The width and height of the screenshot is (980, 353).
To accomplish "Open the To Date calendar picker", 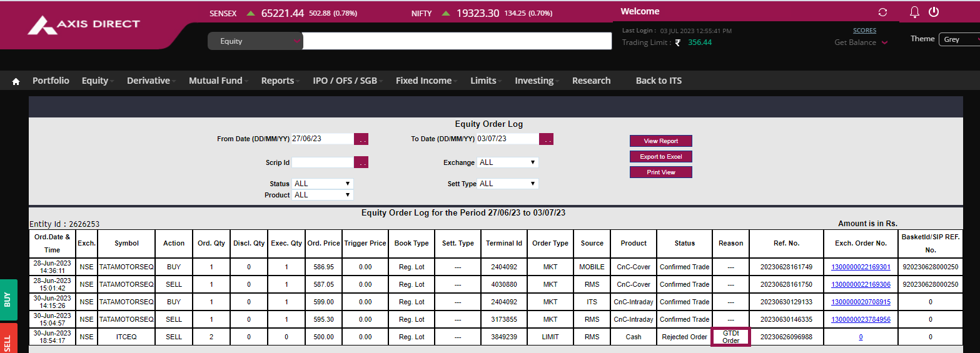I will coord(546,139).
